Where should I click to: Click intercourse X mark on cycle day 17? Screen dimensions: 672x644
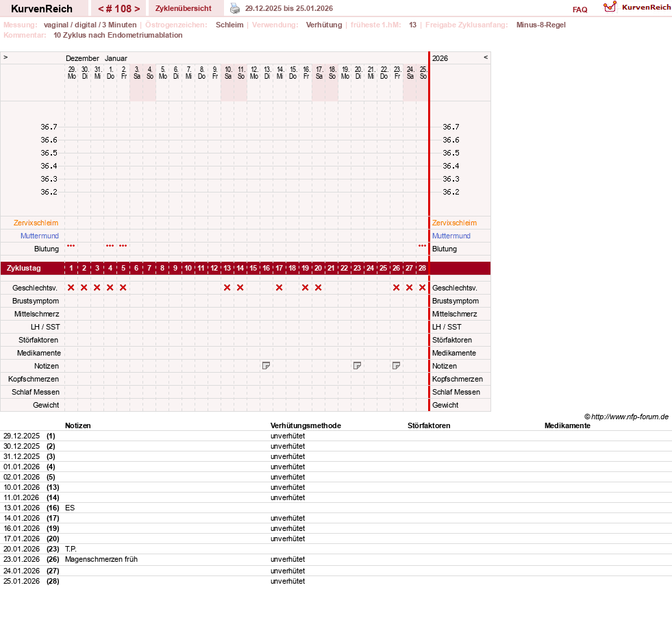click(x=279, y=287)
